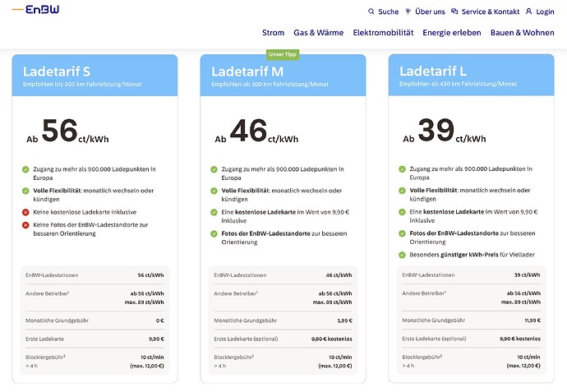
Task: Click Monatliche Grundgebühr 11,99 € value
Action: point(532,321)
